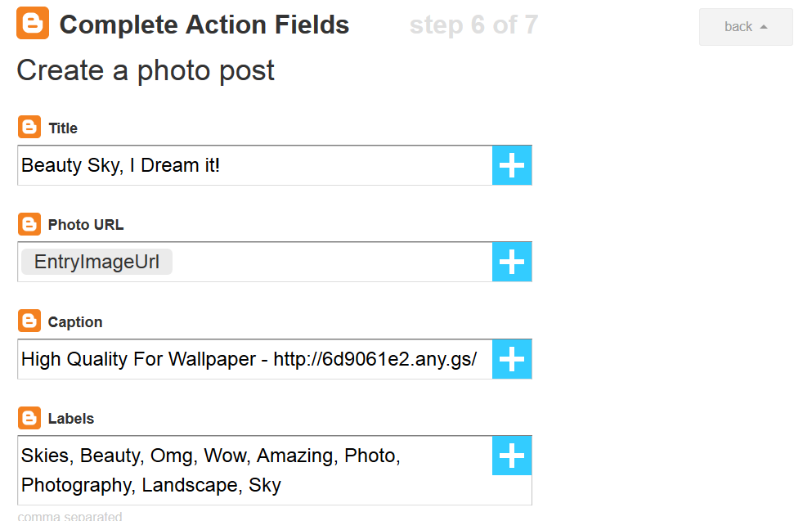Click the Blogger logo beside Complete Action Fields
The width and height of the screenshot is (812, 521).
point(33,23)
